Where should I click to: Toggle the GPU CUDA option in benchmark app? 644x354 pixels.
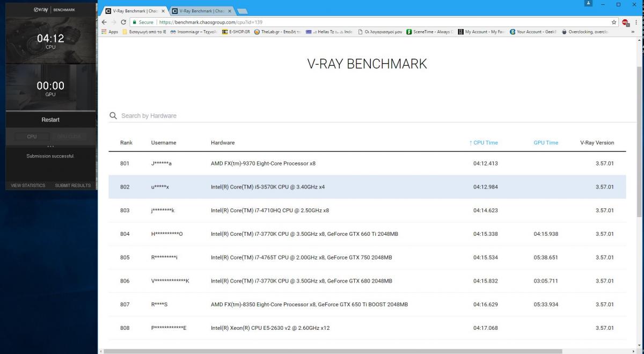[69, 137]
